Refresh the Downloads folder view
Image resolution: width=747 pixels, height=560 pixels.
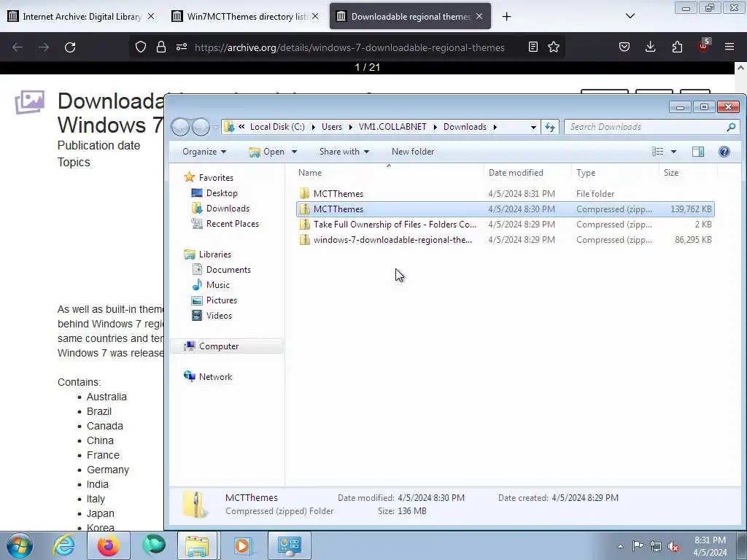550,127
